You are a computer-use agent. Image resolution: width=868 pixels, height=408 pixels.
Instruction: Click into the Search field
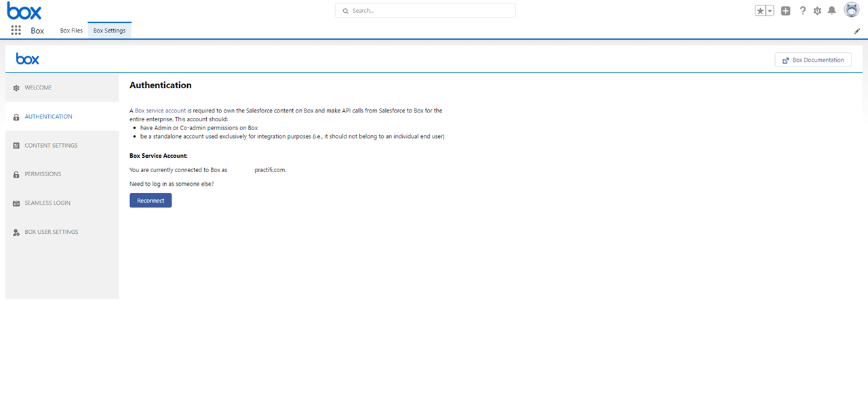click(x=425, y=11)
